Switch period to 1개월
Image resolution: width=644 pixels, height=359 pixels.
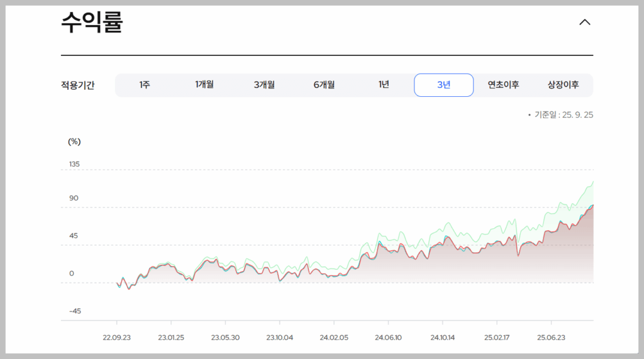(x=204, y=85)
